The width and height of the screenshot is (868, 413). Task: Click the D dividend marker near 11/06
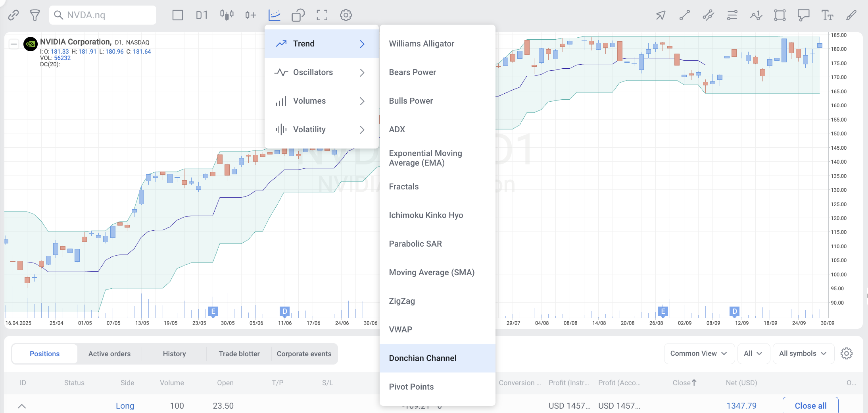[x=284, y=311]
